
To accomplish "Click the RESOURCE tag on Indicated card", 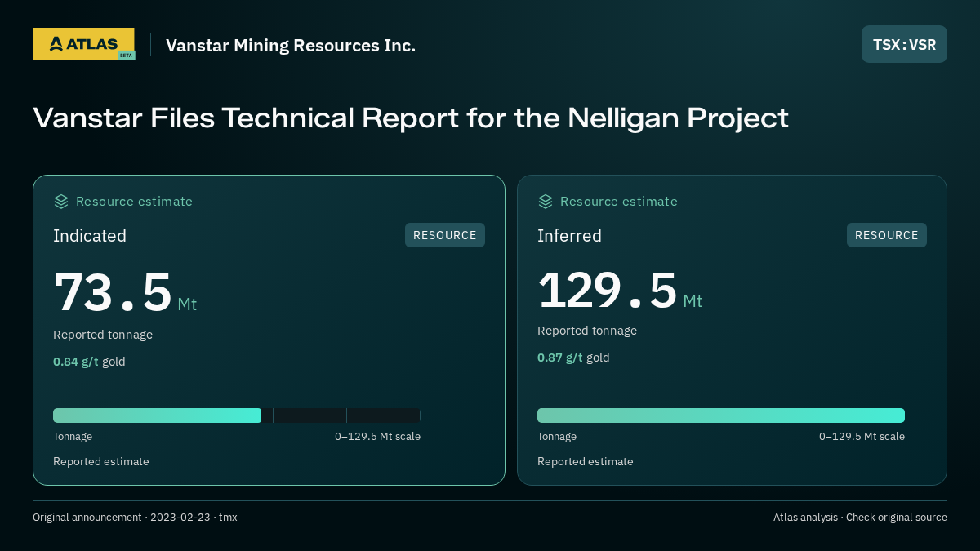I will pos(445,235).
